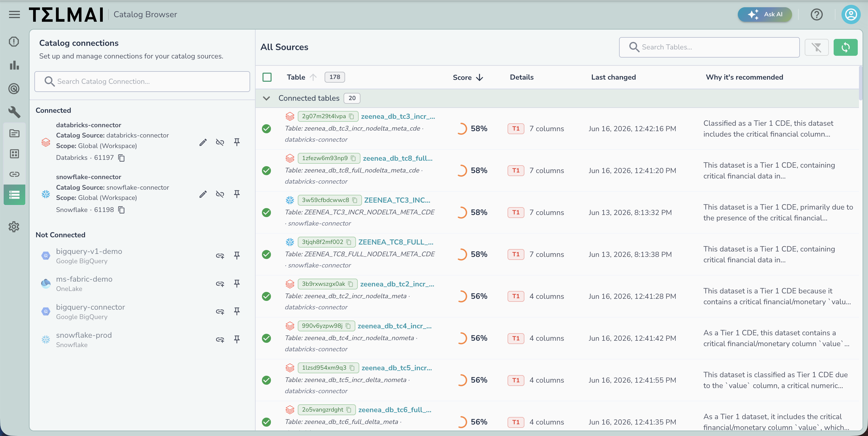Collapse the Connected tables group
This screenshot has width=868, height=436.
pos(266,98)
